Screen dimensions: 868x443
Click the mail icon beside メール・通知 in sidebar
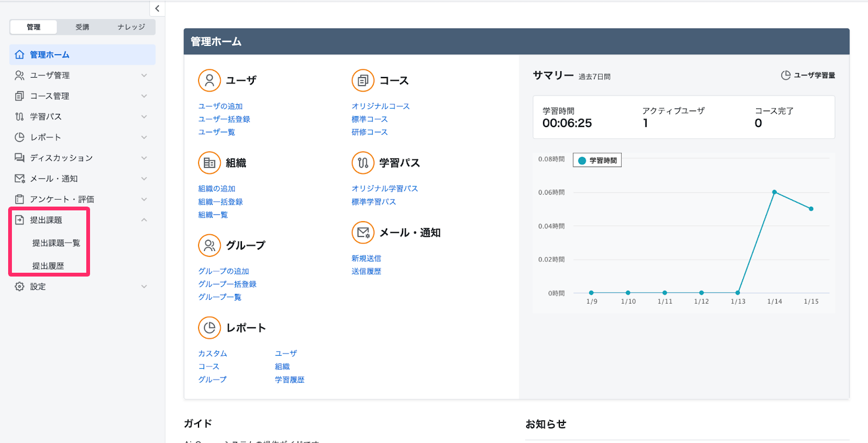(20, 178)
